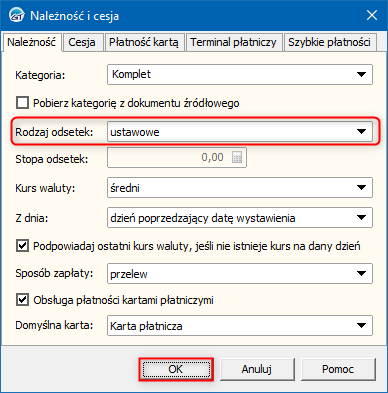
Task: Open the Z dnia dropdown arrow
Action: tap(361, 218)
